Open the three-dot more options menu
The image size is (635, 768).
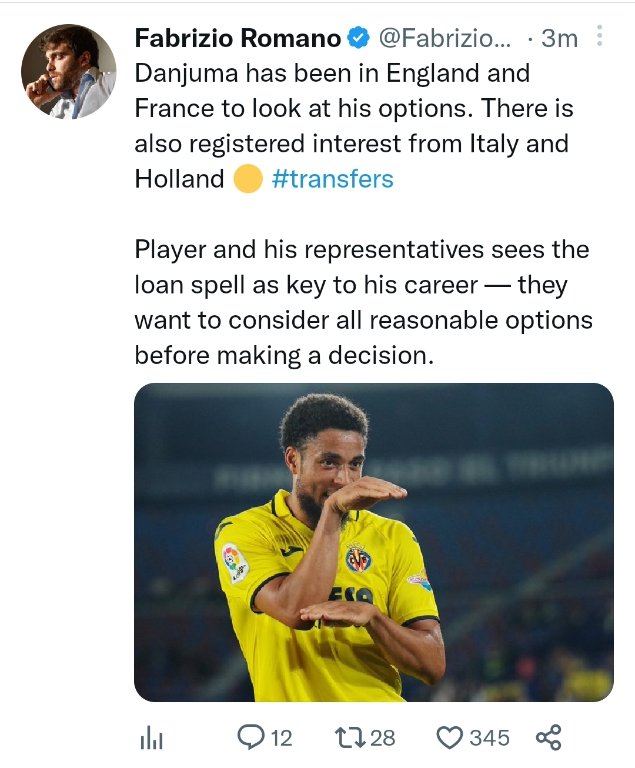(x=600, y=37)
